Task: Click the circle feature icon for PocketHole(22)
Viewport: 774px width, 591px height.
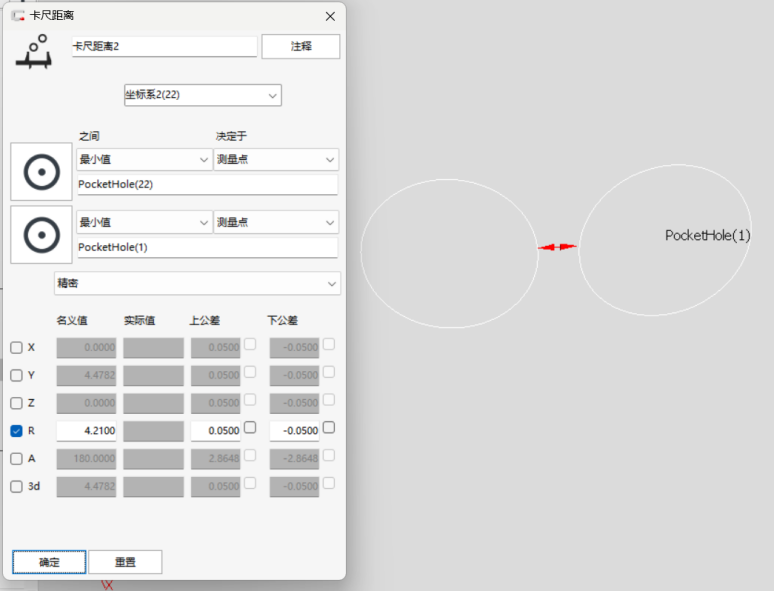Action: pyautogui.click(x=41, y=173)
